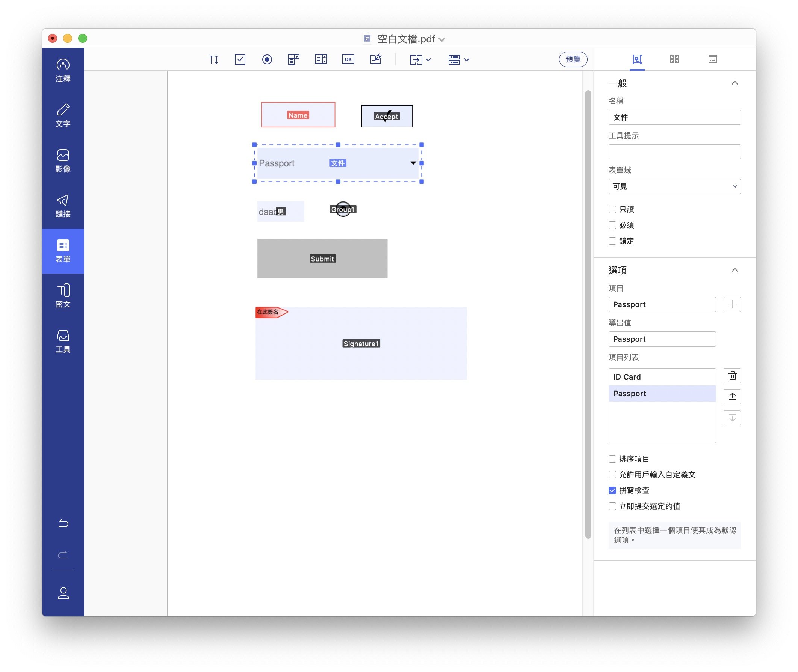Viewport: 798px width, 672px height.
Task: Select the radio button form tool
Action: point(267,59)
